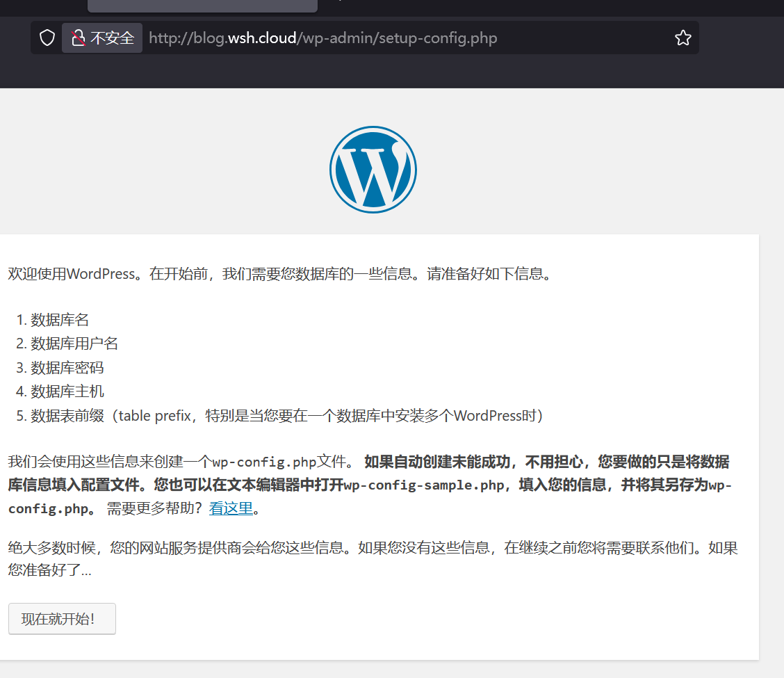This screenshot has width=784, height=678.
Task: Select the browser tab at the top
Action: (x=202, y=6)
